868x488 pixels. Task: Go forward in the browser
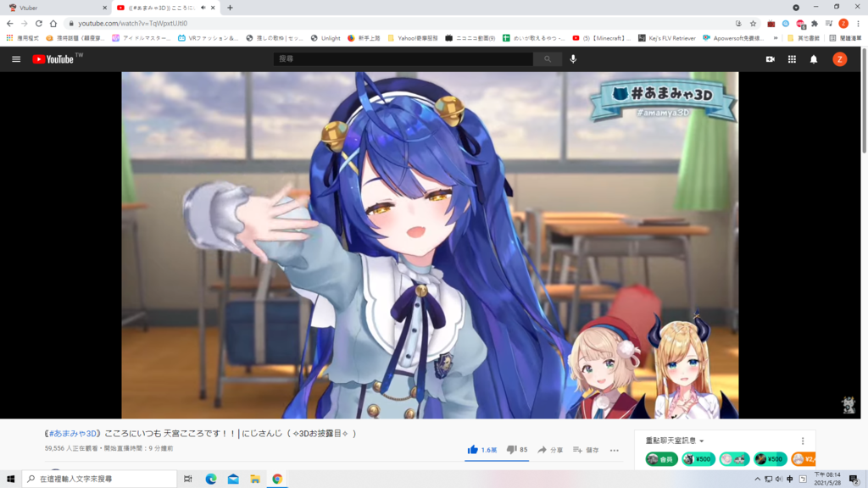pos(25,23)
